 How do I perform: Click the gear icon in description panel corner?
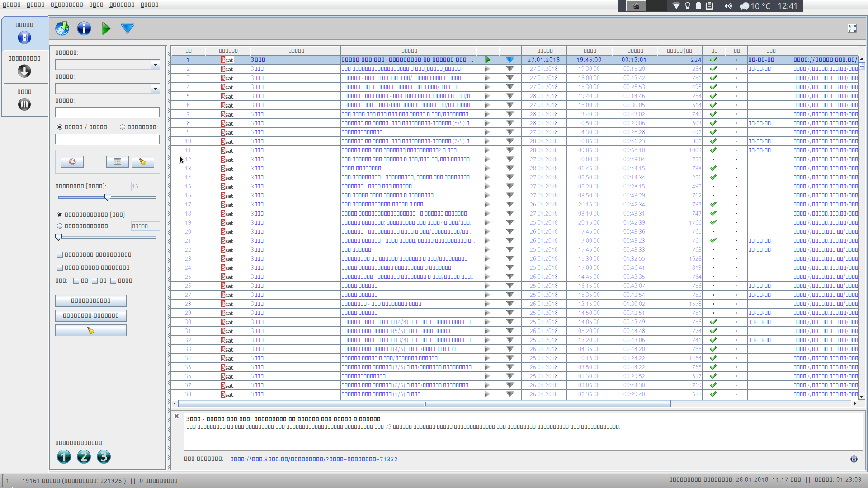point(854,459)
